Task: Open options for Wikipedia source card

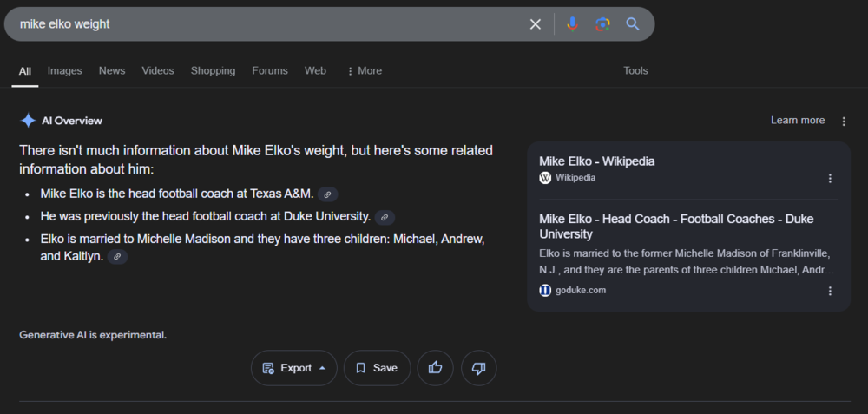Action: point(830,178)
